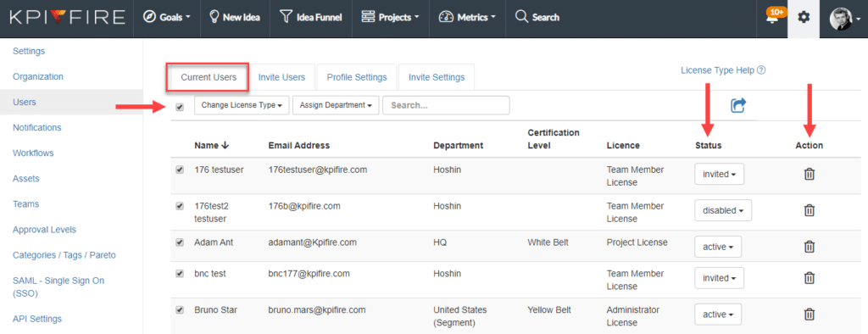Image resolution: width=868 pixels, height=334 pixels.
Task: Open Notifications in the settings sidebar
Action: coord(37,127)
